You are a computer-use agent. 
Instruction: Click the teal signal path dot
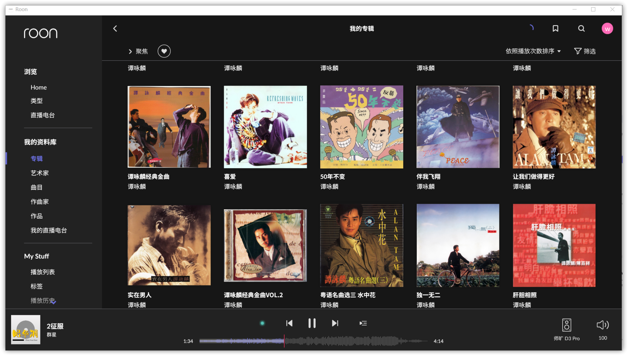tap(262, 323)
